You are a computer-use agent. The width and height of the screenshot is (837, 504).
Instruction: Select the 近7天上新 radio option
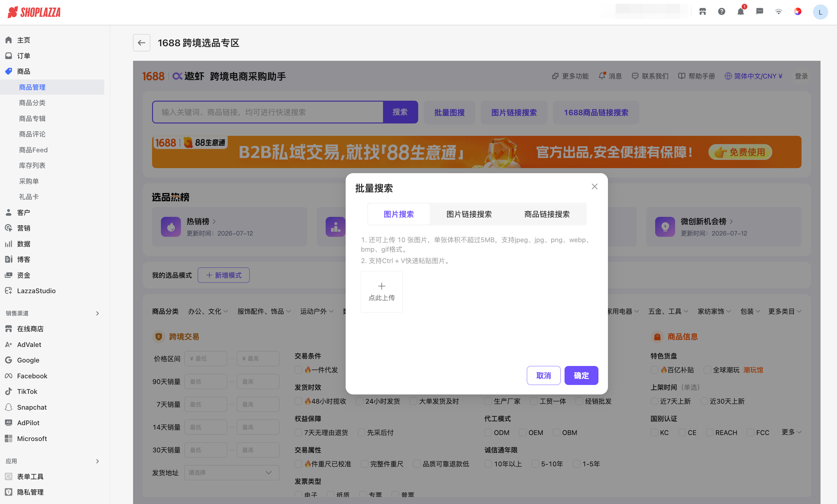pos(654,401)
